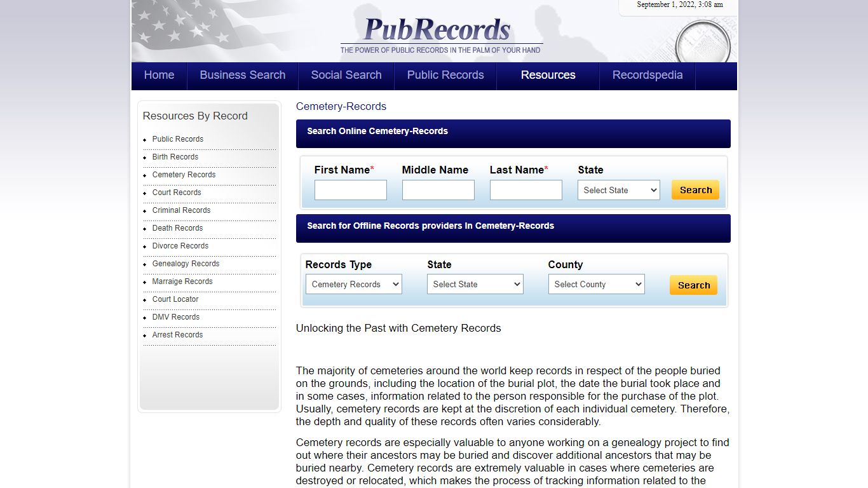Select Public Records in top navigation

coord(445,75)
